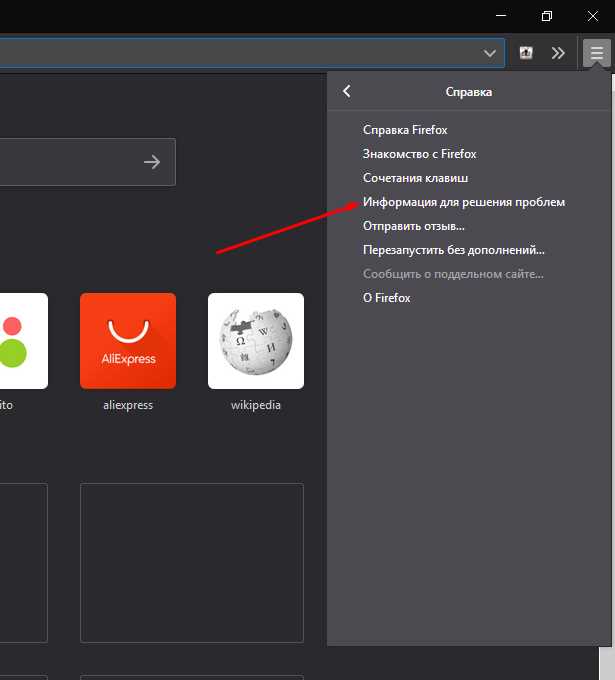Click the extension icon beside the address bar

coord(526,53)
